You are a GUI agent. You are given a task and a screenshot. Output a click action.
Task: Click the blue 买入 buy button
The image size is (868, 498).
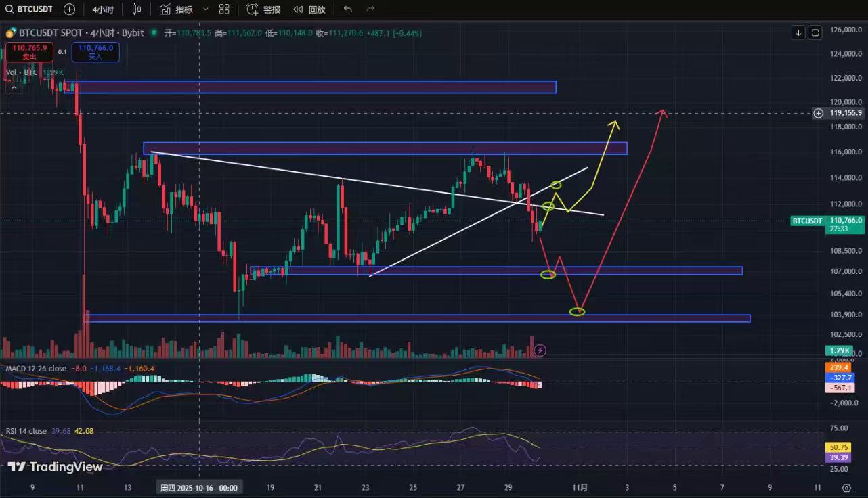point(95,52)
